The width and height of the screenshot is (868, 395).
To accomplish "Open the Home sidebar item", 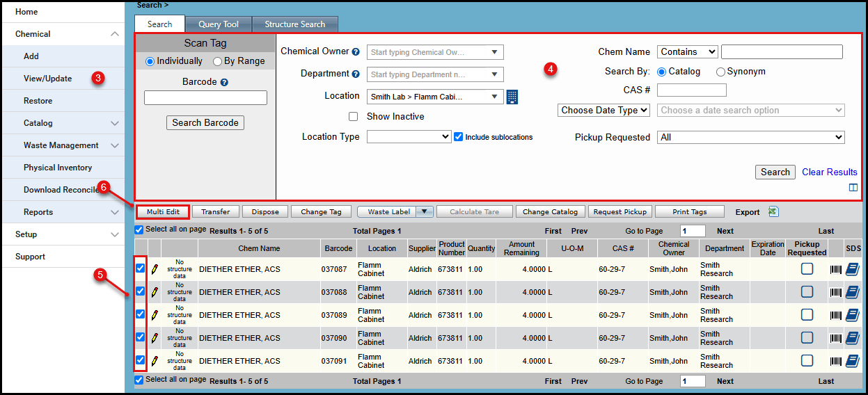I will (x=62, y=12).
